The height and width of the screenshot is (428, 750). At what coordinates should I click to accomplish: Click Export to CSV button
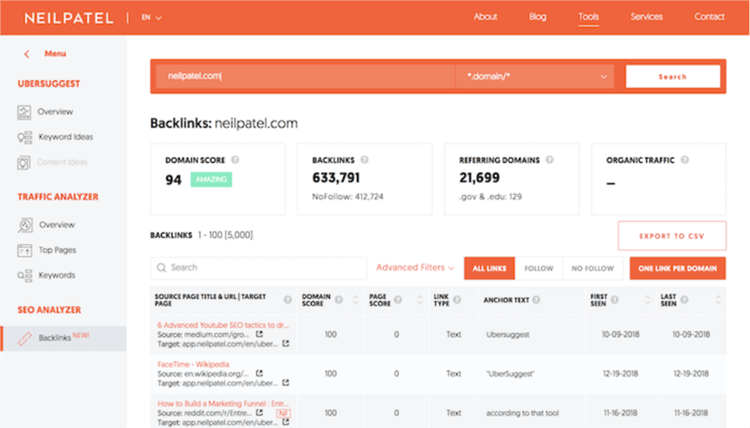(672, 236)
